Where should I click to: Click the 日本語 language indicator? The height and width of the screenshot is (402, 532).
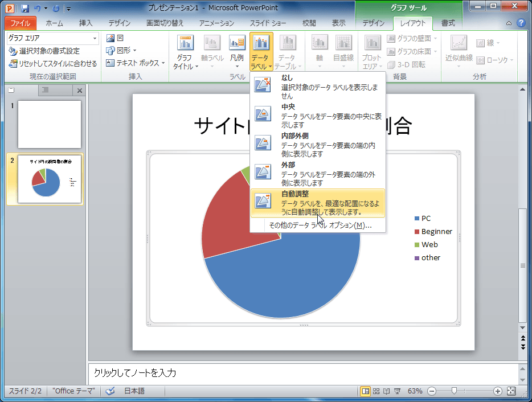134,391
